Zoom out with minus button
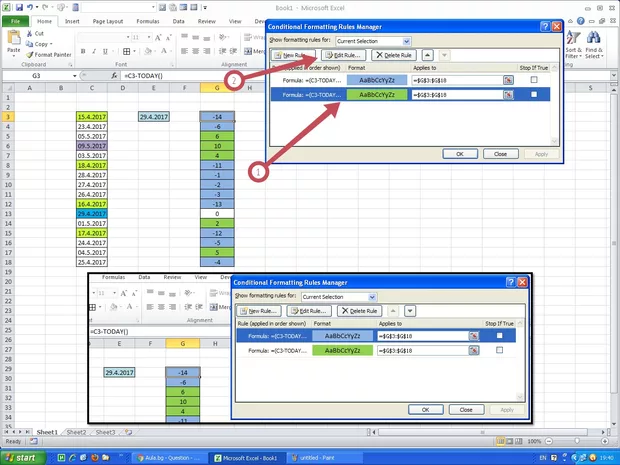Viewport: 620px width, 465px height. [549, 441]
